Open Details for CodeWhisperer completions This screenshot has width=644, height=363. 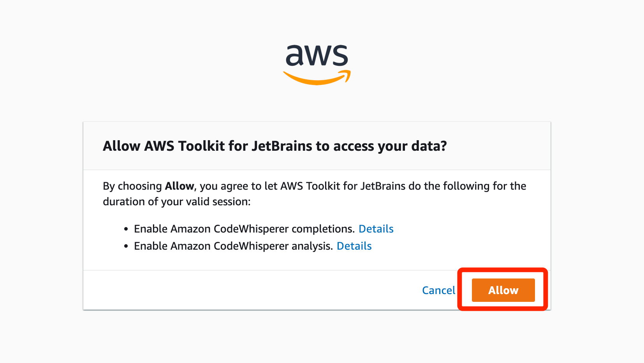pos(376,229)
